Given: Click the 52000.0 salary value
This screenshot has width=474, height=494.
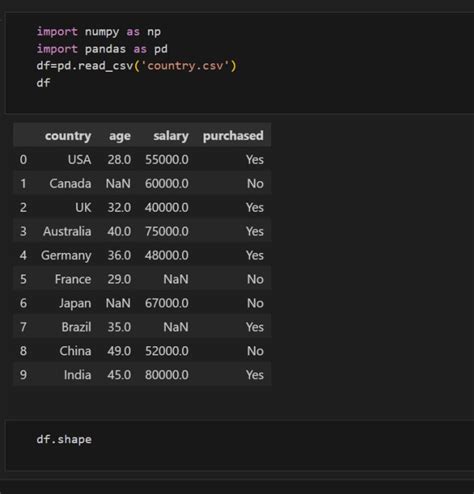Looking at the screenshot, I should pyautogui.click(x=167, y=351).
